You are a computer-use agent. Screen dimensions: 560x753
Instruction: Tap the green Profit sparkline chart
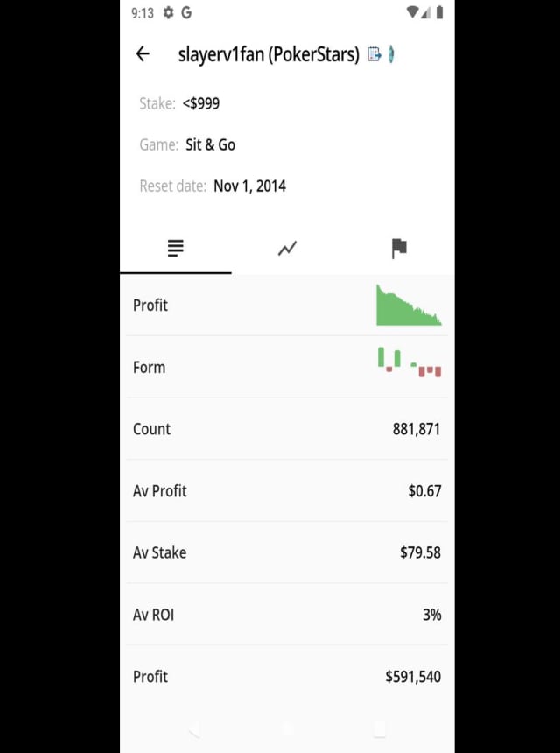[409, 306]
